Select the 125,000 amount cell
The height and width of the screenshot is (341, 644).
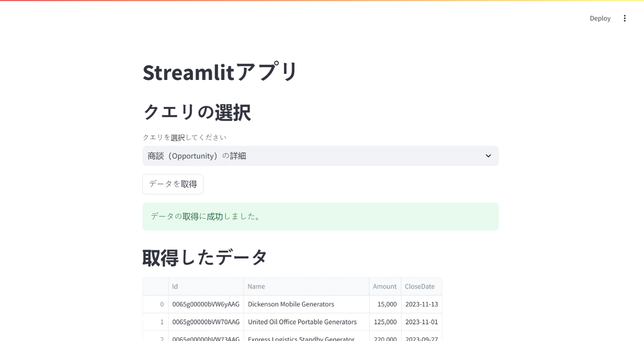[x=385, y=322]
